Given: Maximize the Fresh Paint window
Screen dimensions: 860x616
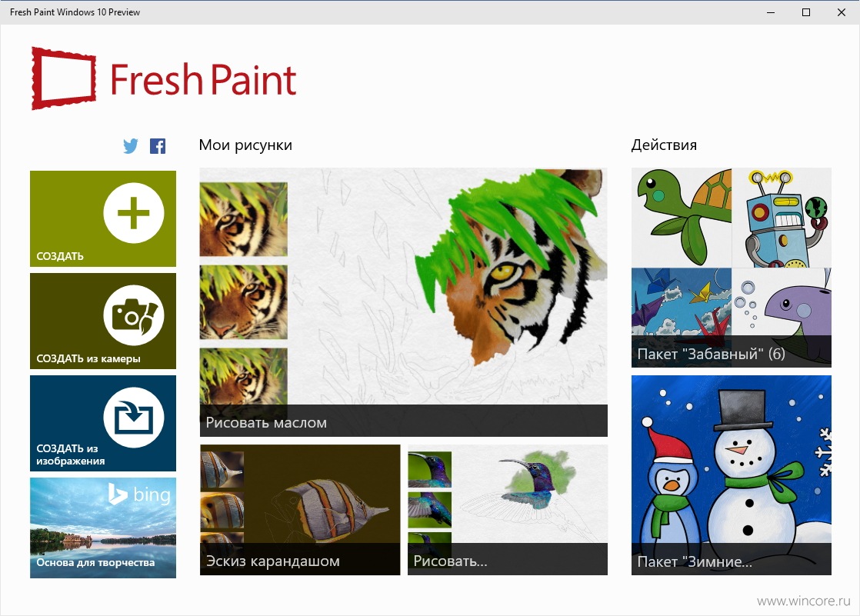Looking at the screenshot, I should (806, 12).
